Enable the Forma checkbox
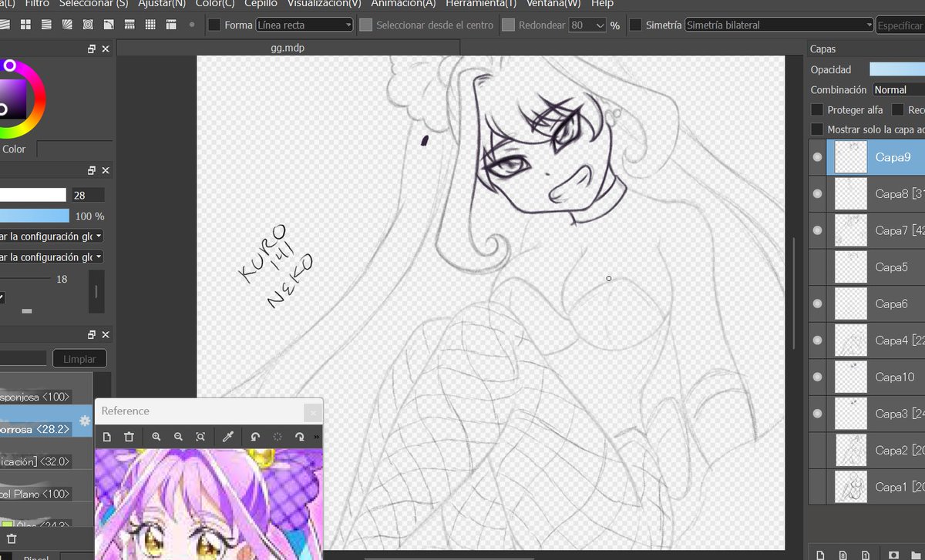This screenshot has width=925, height=560. tap(214, 25)
